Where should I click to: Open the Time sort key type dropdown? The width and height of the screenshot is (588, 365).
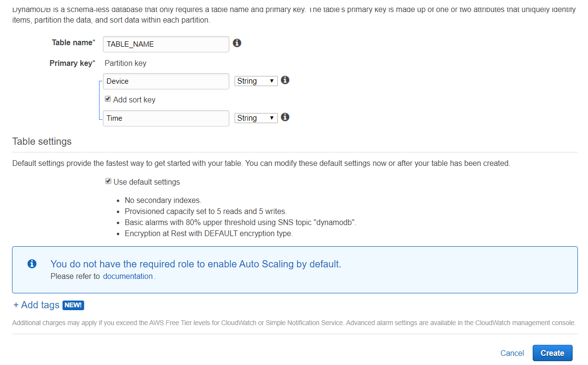pyautogui.click(x=256, y=118)
